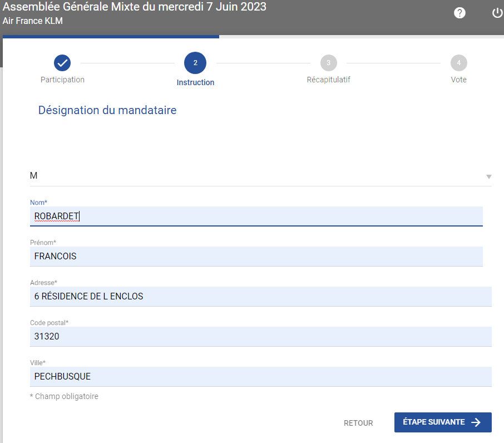Image resolution: width=504 pixels, height=443 pixels.
Task: Select step 2 Instruction circle
Action: click(x=195, y=63)
